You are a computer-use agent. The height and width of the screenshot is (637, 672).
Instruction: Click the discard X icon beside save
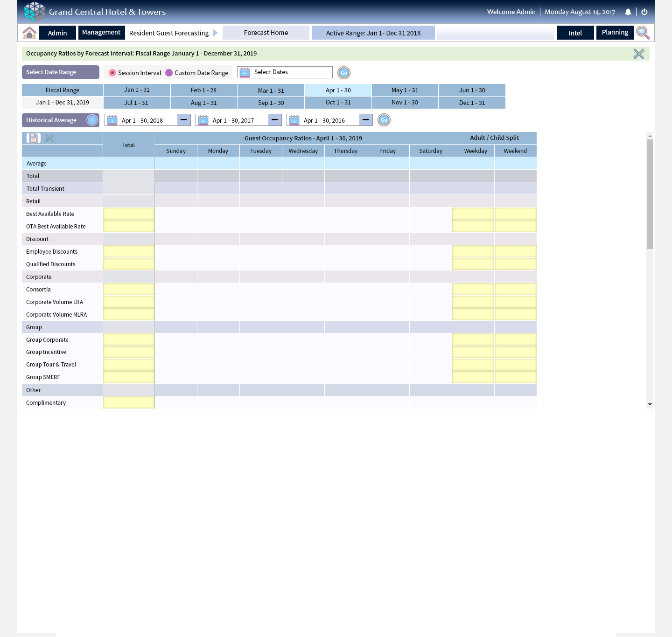[x=49, y=138]
